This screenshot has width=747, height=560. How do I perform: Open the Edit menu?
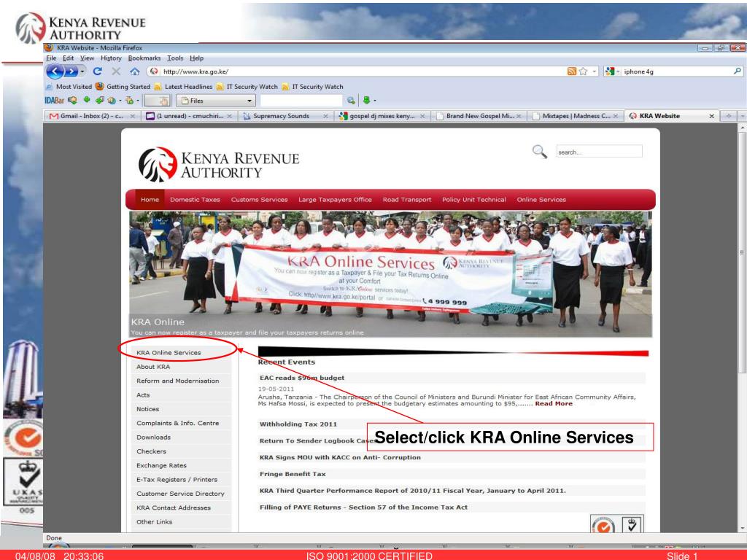(x=68, y=58)
